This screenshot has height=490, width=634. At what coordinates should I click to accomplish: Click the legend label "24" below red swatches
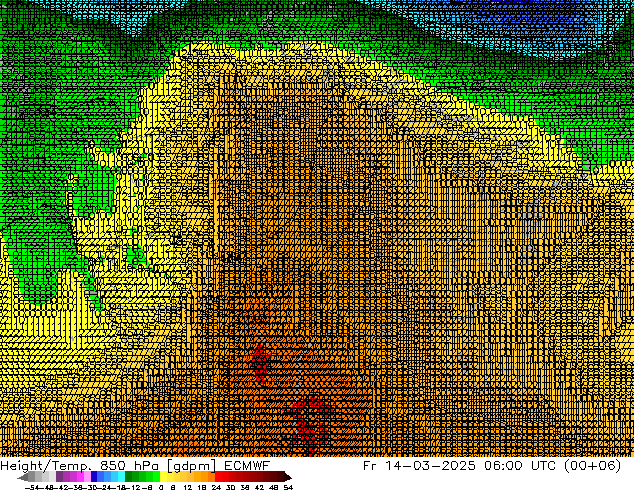[x=216, y=488]
